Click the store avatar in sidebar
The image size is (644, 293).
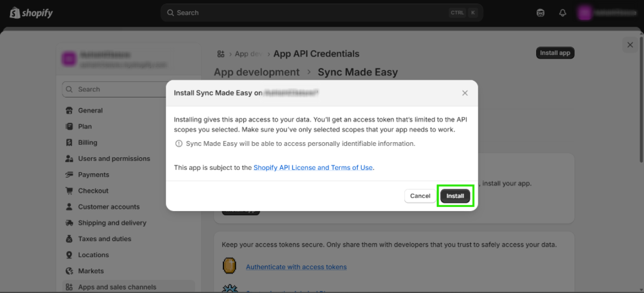68,59
